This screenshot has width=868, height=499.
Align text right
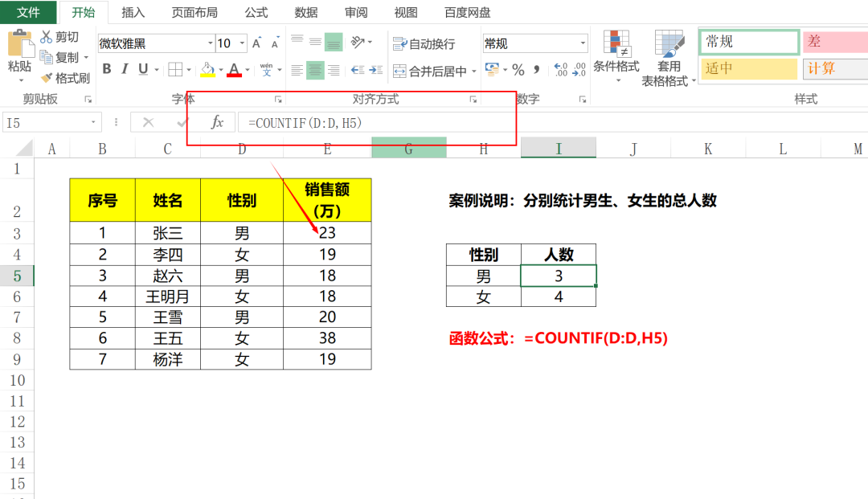334,70
